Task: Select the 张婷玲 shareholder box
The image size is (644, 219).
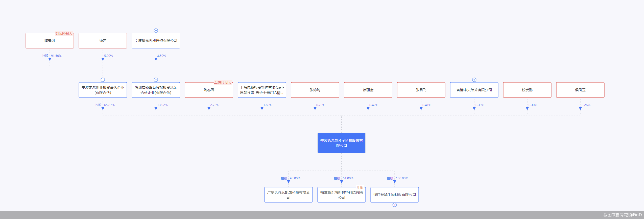Action: (315, 90)
